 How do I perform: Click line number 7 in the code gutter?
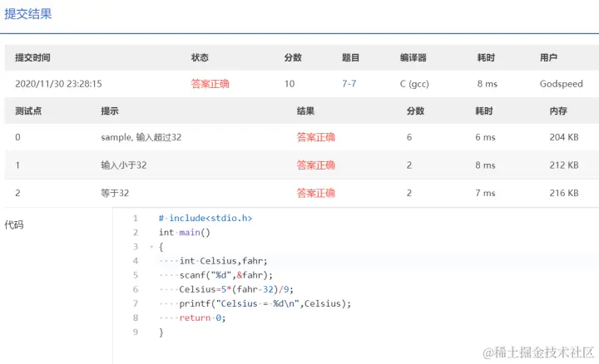tap(136, 303)
